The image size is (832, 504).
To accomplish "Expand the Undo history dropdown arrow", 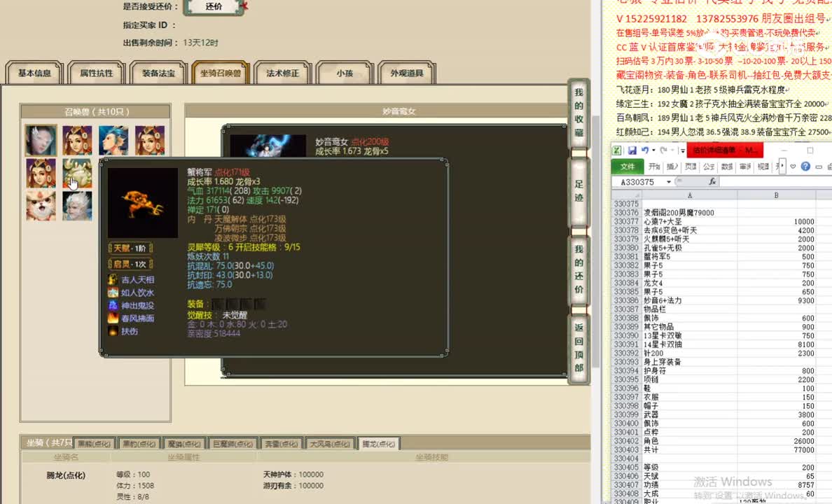I will click(x=653, y=150).
